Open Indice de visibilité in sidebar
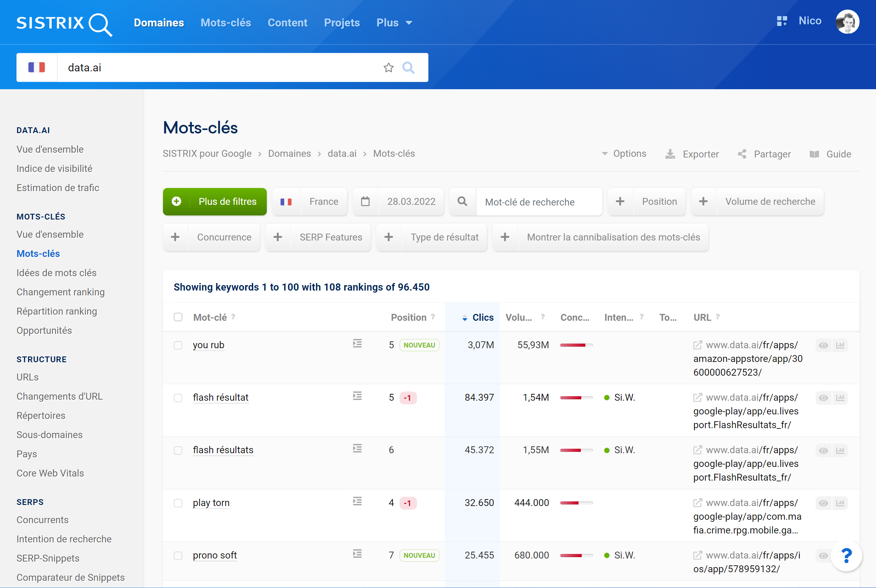 pyautogui.click(x=54, y=169)
